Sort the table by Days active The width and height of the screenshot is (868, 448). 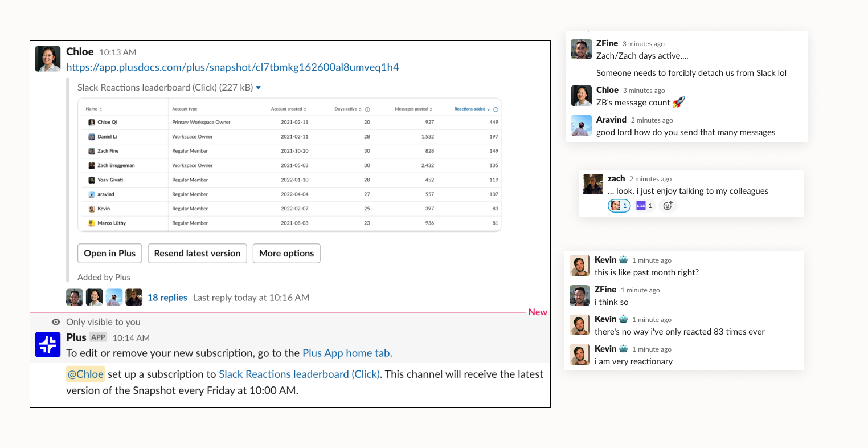click(348, 109)
